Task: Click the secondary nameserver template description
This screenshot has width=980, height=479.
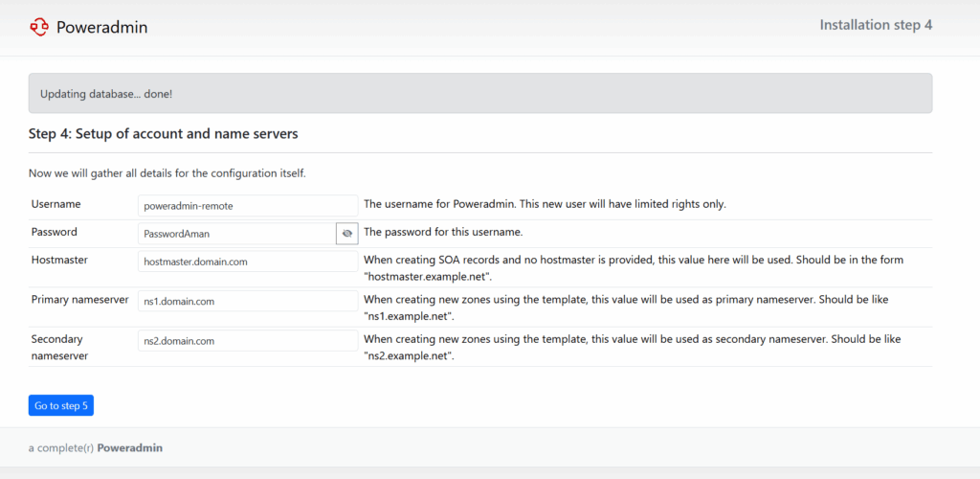Action: (632, 347)
